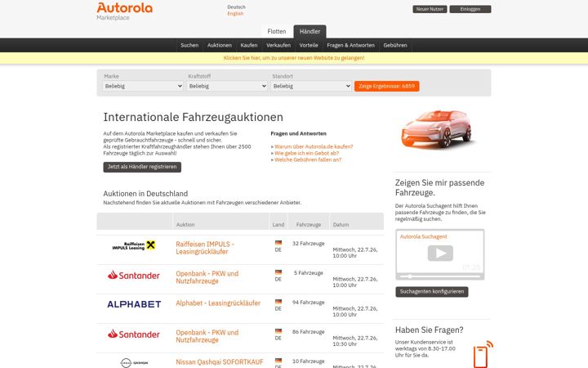Open the Gebühren menu item
The height and width of the screenshot is (368, 588).
[395, 45]
